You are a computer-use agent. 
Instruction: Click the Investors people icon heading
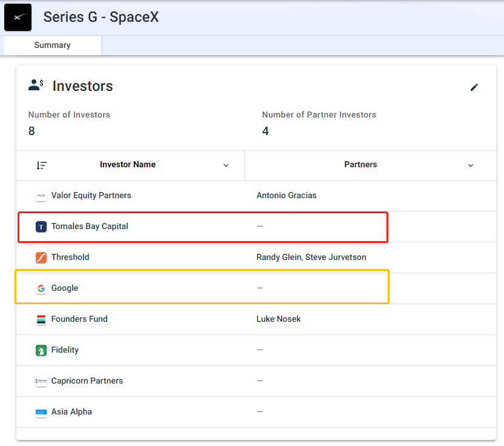(x=36, y=85)
